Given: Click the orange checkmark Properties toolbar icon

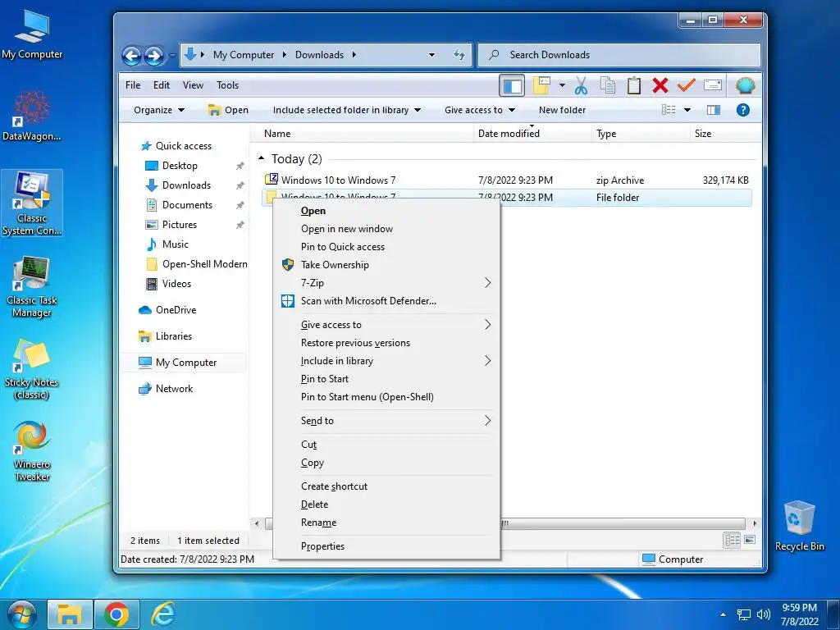Looking at the screenshot, I should 686,84.
